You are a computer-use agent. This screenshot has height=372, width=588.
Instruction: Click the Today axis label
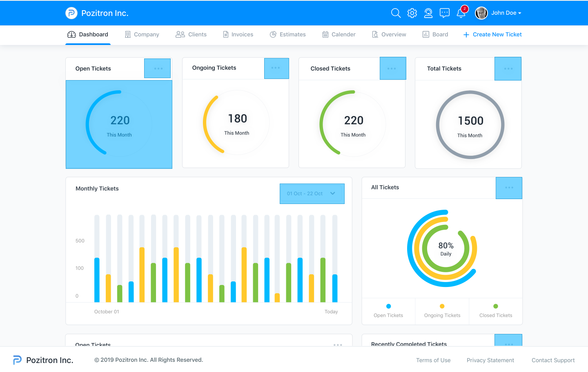coord(331,312)
